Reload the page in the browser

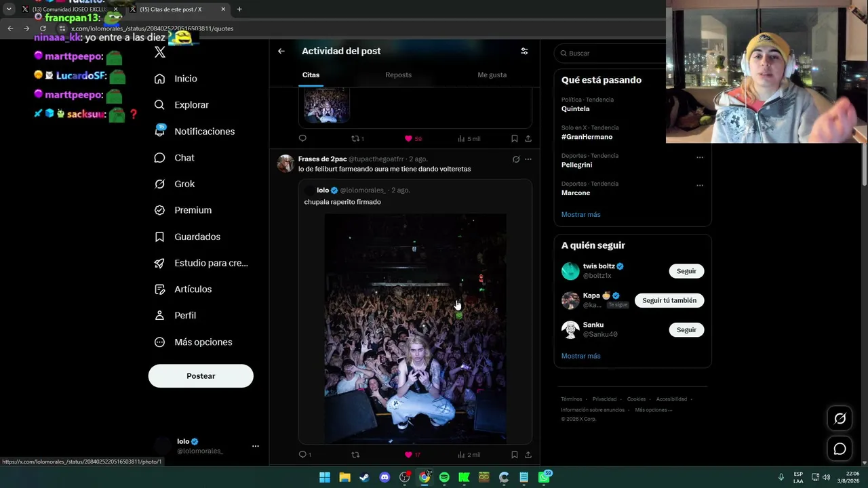tap(43, 28)
